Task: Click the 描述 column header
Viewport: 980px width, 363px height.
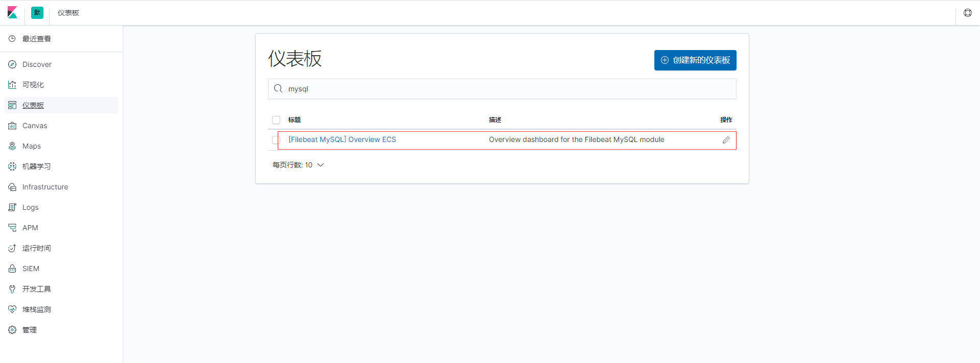Action: 495,120
